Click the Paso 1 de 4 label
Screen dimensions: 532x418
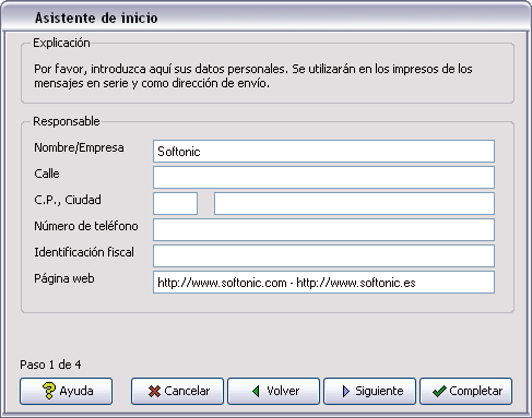coord(51,365)
